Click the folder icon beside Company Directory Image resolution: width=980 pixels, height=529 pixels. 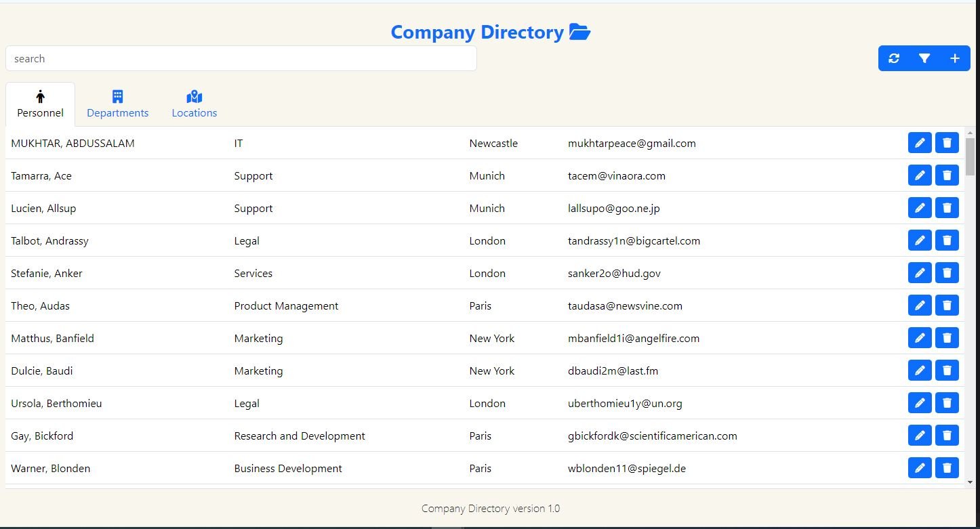pos(579,32)
